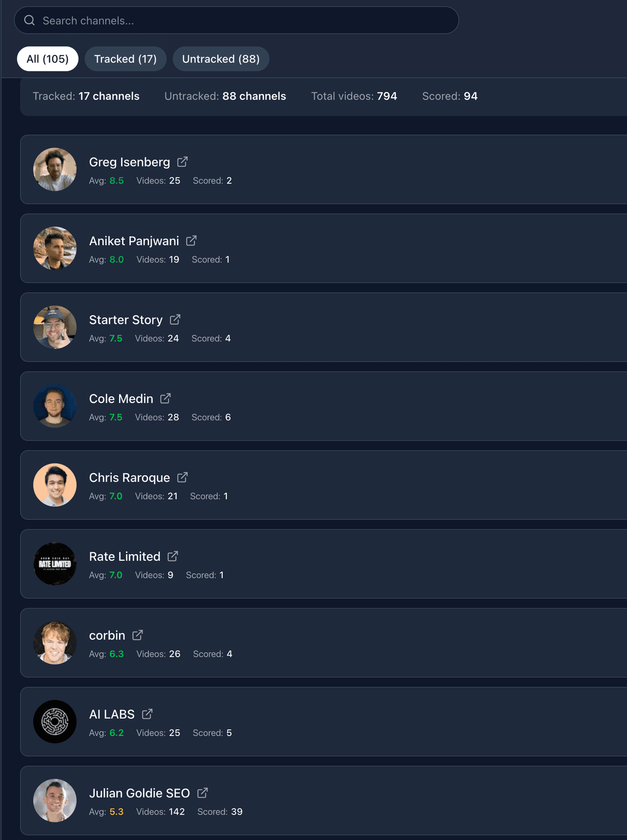Click Greg Isenberg's profile avatar
The height and width of the screenshot is (840, 627).
[x=55, y=169]
